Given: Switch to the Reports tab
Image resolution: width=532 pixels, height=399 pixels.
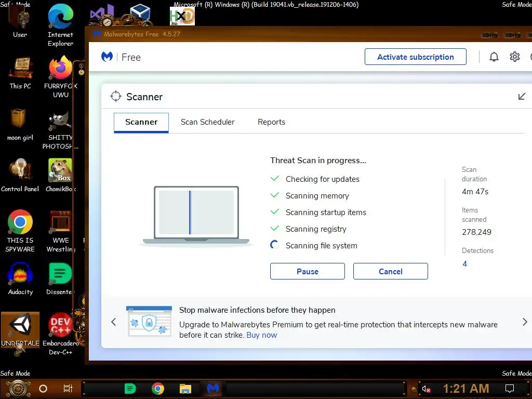Looking at the screenshot, I should click(x=271, y=122).
